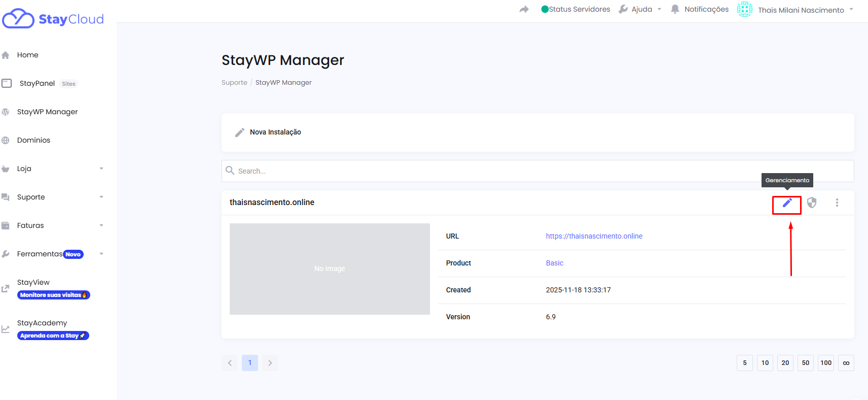Screen dimensions: 868x400
Task: Open https://thaisnascimento.online link
Action: (594, 236)
